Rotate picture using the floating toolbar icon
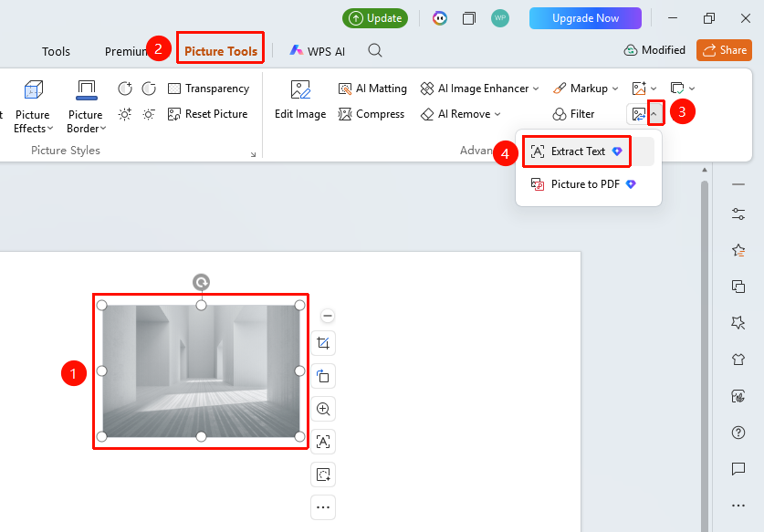Viewport: 764px width, 532px height. coord(323,376)
